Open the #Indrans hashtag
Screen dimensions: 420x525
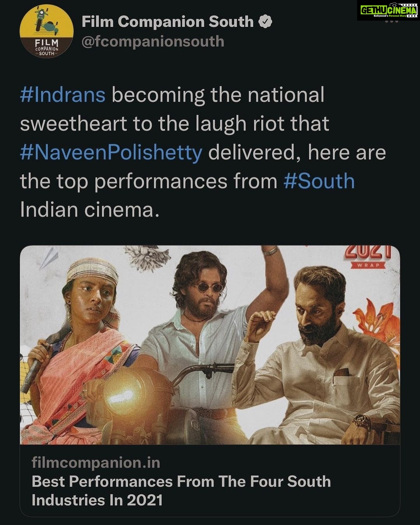(63, 95)
